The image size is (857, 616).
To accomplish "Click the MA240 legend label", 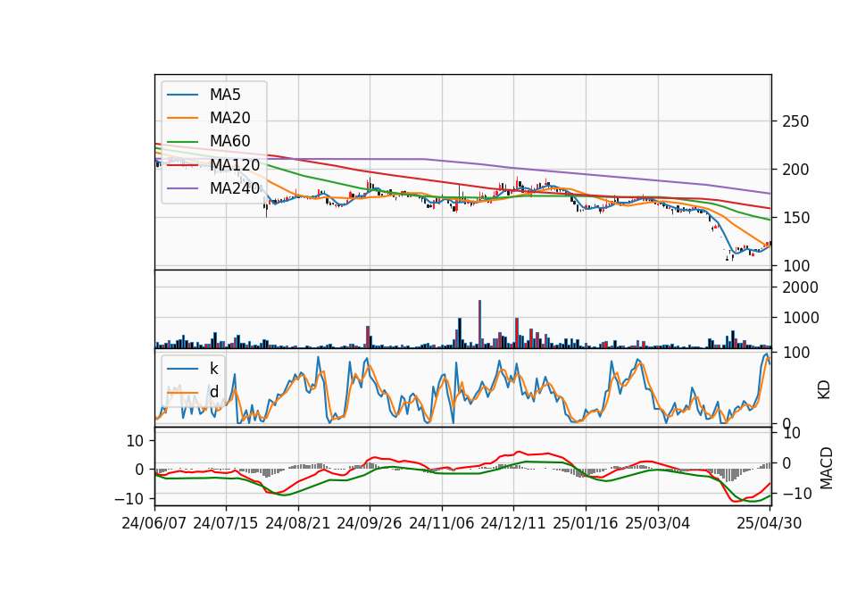I will point(235,188).
